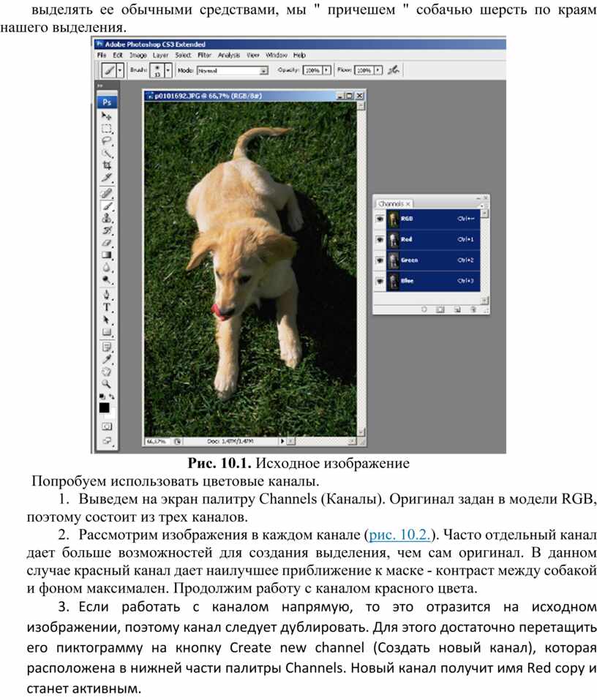
Task: Open the Filter menu
Action: [205, 55]
